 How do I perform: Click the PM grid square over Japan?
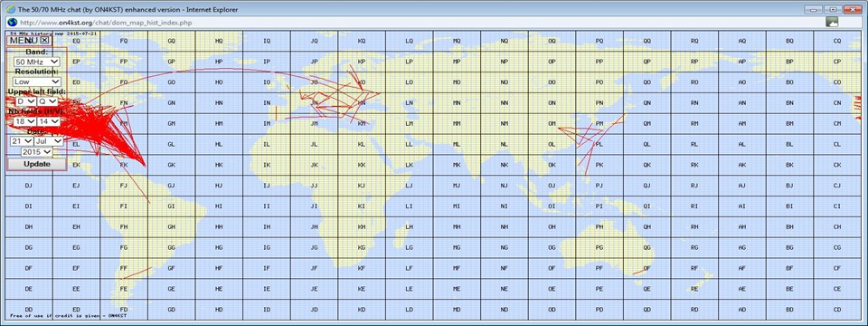599,124
